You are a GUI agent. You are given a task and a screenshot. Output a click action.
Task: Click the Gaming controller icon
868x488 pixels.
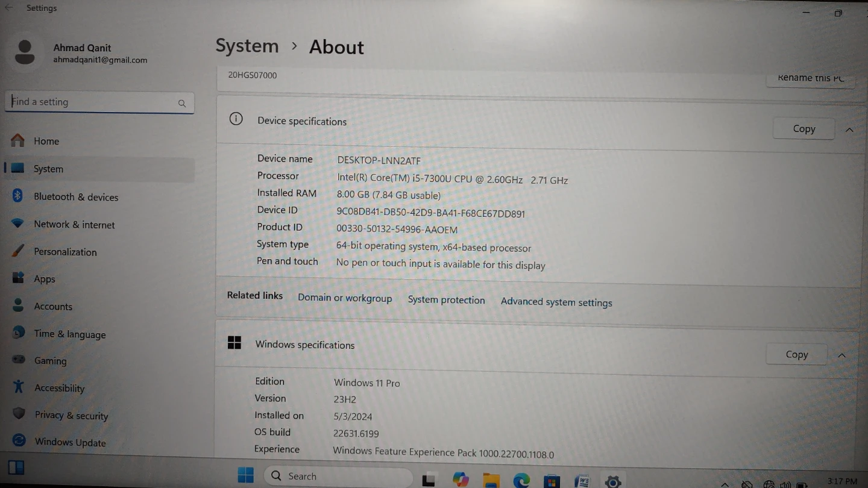pyautogui.click(x=19, y=360)
